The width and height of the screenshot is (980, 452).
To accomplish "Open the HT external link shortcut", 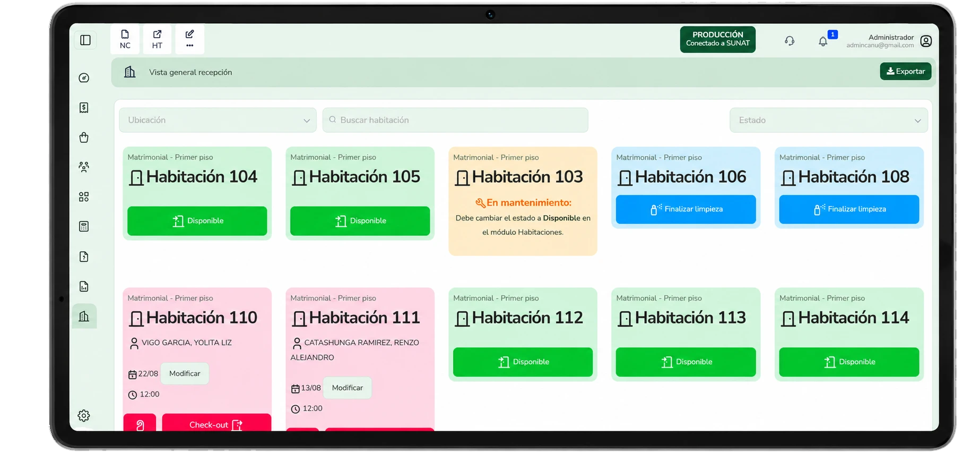I will pyautogui.click(x=157, y=39).
